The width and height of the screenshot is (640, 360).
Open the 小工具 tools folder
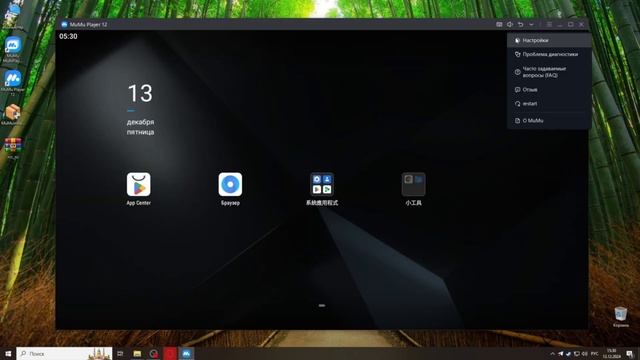tap(413, 189)
